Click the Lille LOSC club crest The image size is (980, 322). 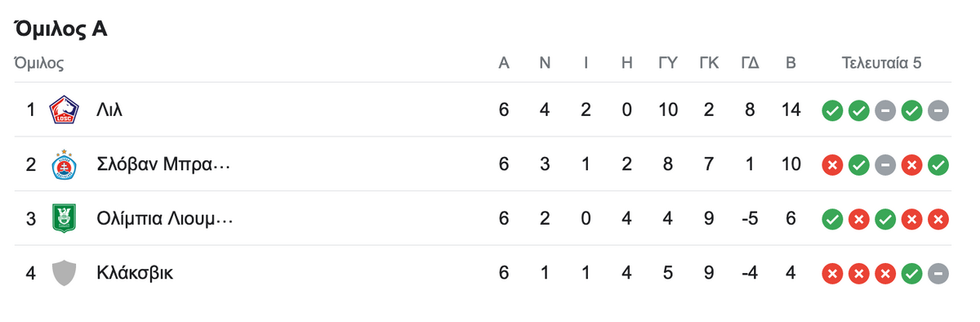64,110
